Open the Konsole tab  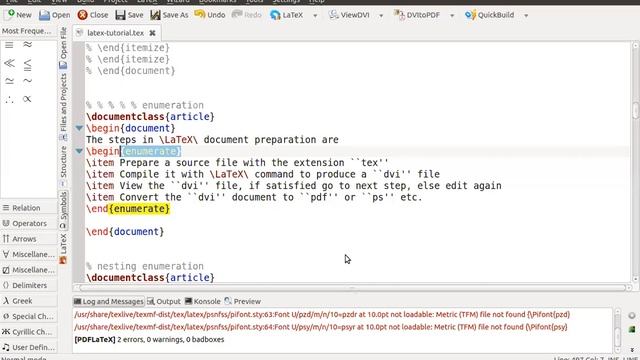click(x=203, y=301)
